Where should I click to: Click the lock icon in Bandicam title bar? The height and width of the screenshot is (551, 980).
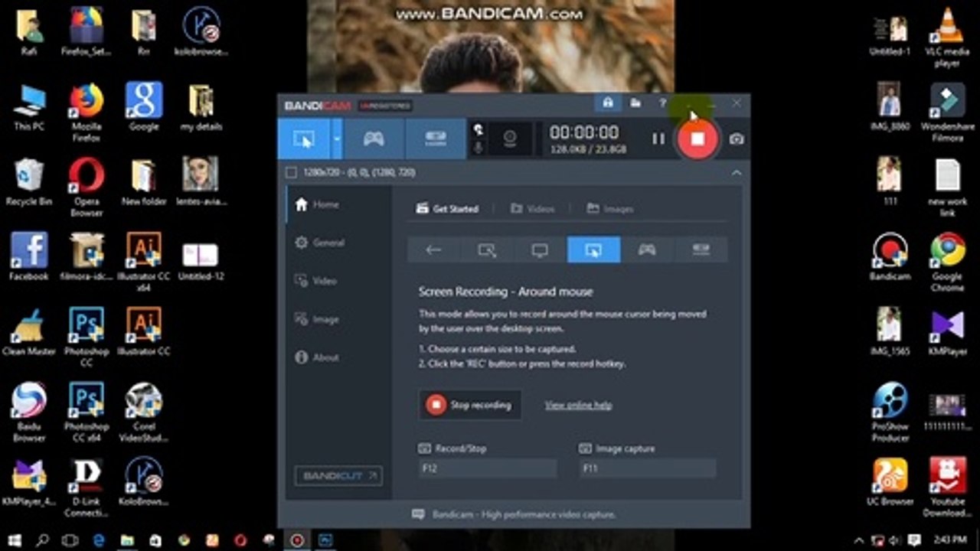click(x=608, y=103)
